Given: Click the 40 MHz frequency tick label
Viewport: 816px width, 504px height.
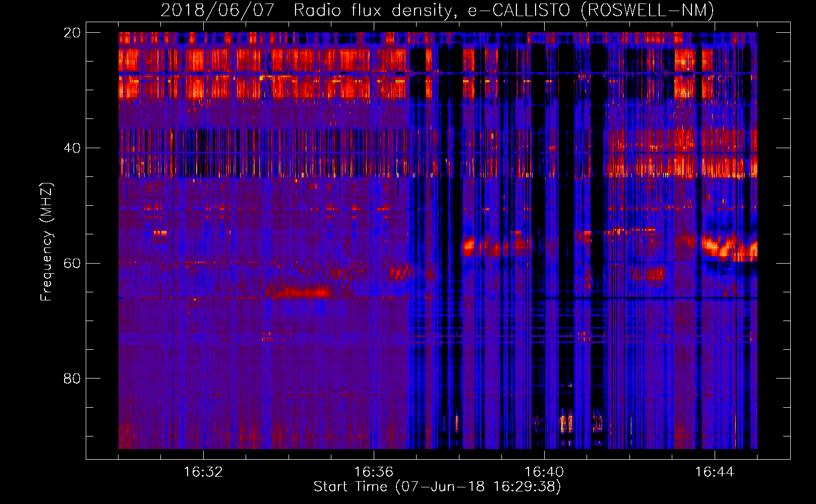Looking at the screenshot, I should coord(72,148).
